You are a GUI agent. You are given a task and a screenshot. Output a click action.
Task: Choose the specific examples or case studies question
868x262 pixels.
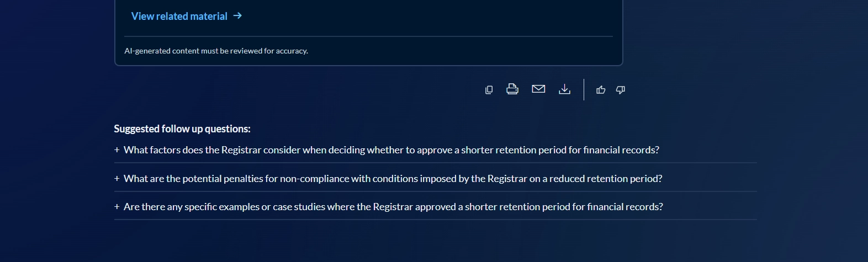[x=393, y=207]
